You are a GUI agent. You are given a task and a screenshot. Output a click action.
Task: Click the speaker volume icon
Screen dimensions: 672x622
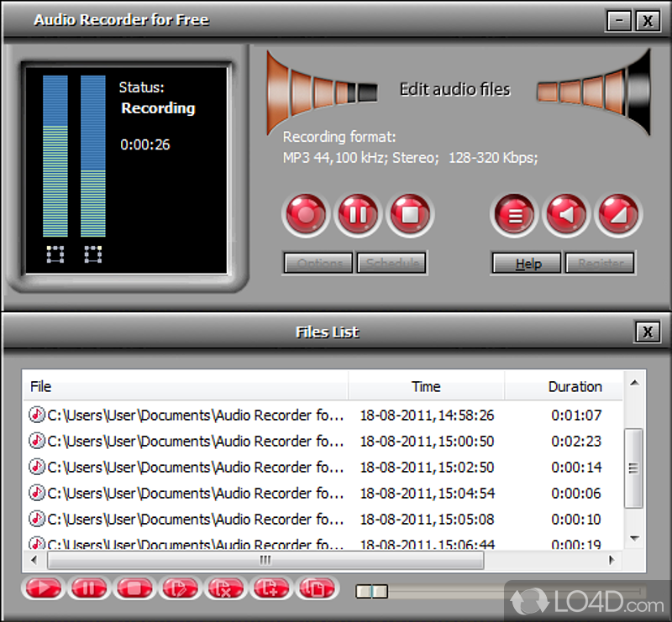click(x=566, y=215)
